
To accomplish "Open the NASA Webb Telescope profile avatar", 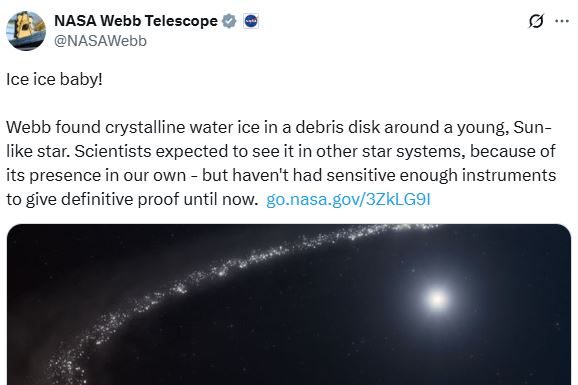I will [26, 31].
